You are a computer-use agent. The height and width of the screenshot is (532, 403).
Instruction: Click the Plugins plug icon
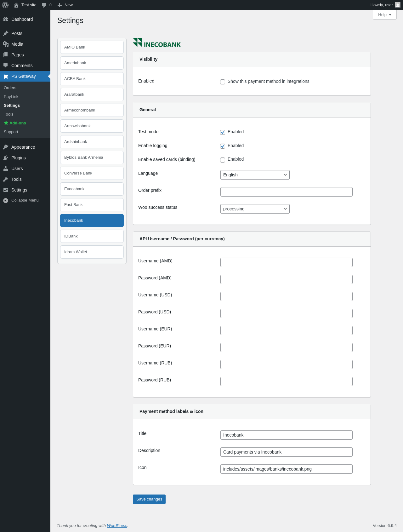pos(6,158)
